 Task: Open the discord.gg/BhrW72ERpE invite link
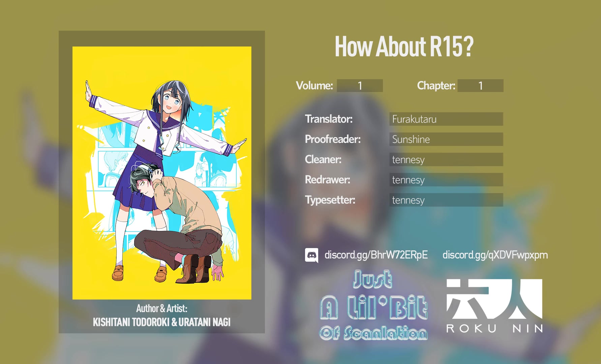(x=375, y=255)
